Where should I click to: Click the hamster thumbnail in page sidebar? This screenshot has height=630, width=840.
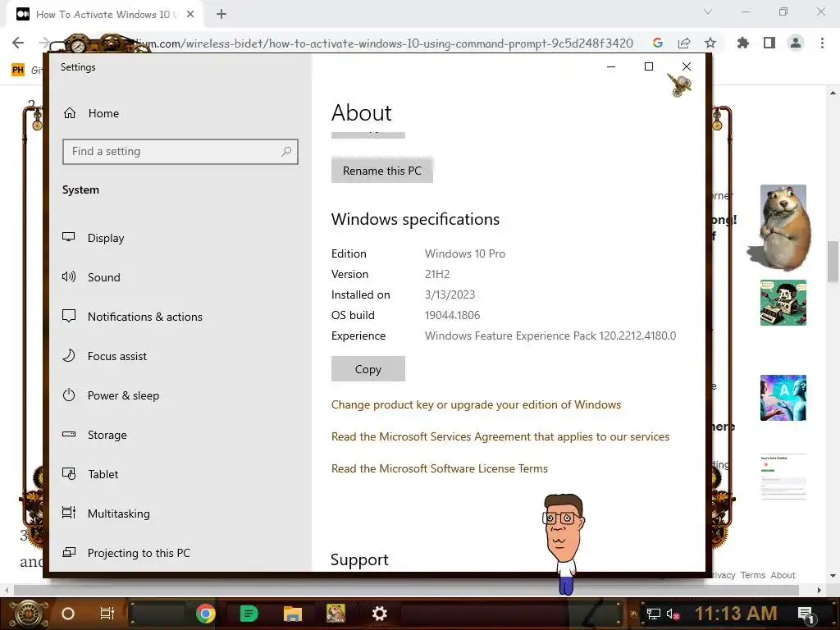pyautogui.click(x=783, y=227)
